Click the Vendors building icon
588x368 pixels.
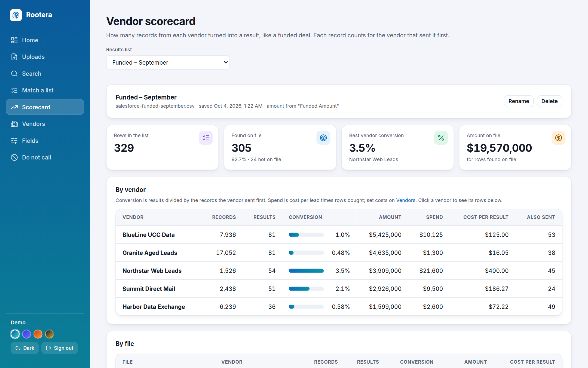click(14, 124)
